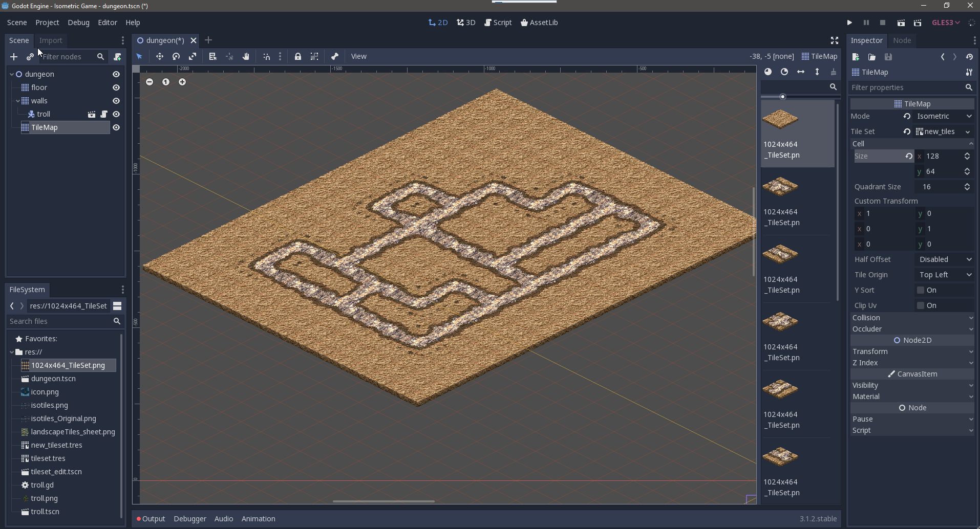The height and width of the screenshot is (529, 980).
Task: Increase Cell Size x using its stepper
Action: tap(967, 154)
